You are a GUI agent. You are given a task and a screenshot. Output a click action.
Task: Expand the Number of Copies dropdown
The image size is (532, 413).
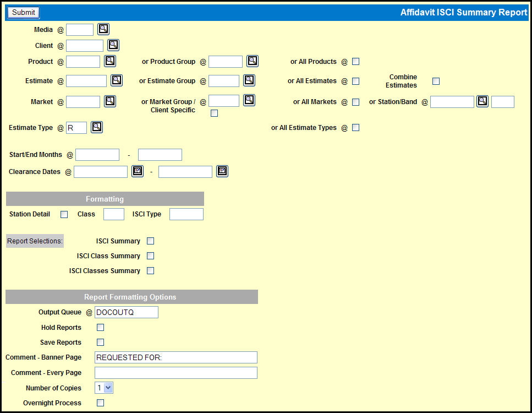(104, 388)
